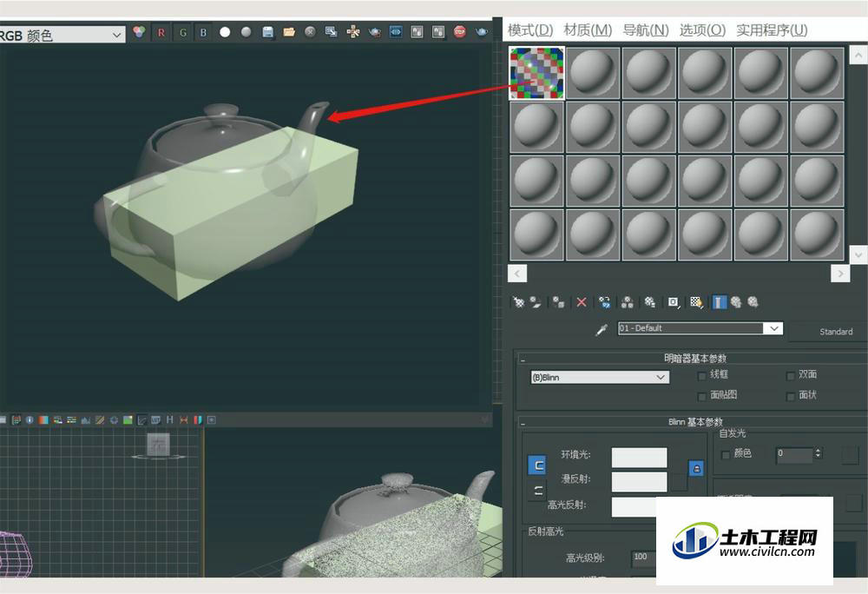Screen dimensions: 868x594
Task: Enable the 面贴图 face map checkbox
Action: [x=702, y=396]
